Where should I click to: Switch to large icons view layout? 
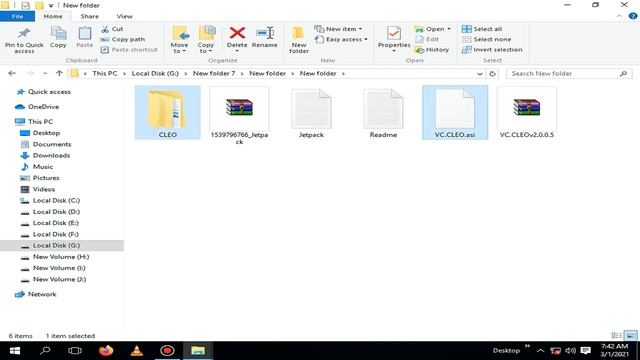click(631, 336)
